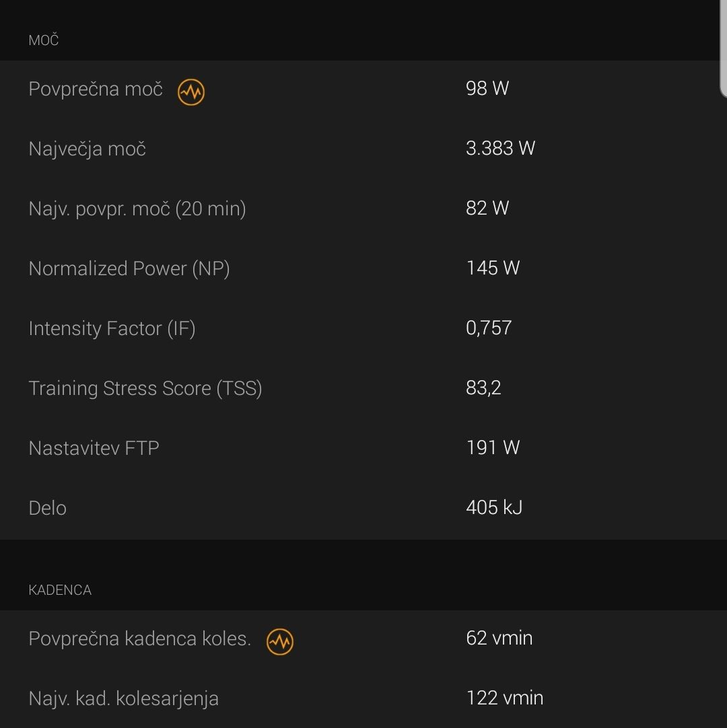The image size is (727, 728).
Task: Select the MOČ section header
Action: coord(44,40)
